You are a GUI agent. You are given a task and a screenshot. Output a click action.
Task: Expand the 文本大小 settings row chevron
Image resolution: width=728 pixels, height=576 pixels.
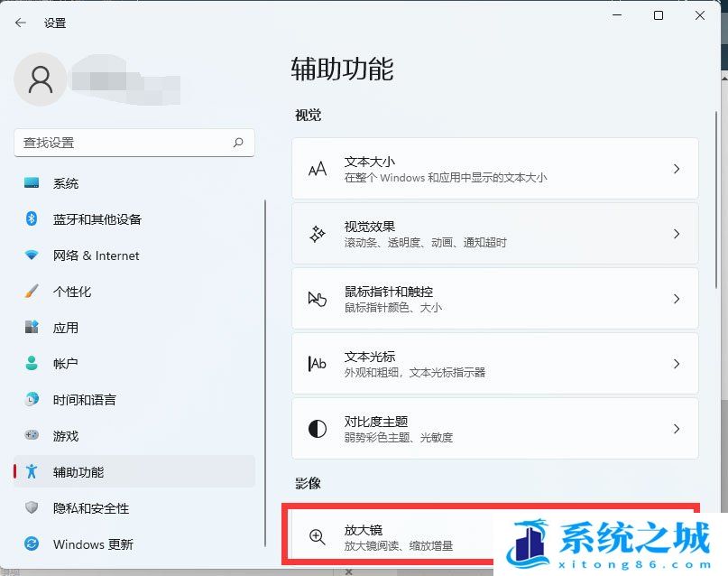(677, 168)
